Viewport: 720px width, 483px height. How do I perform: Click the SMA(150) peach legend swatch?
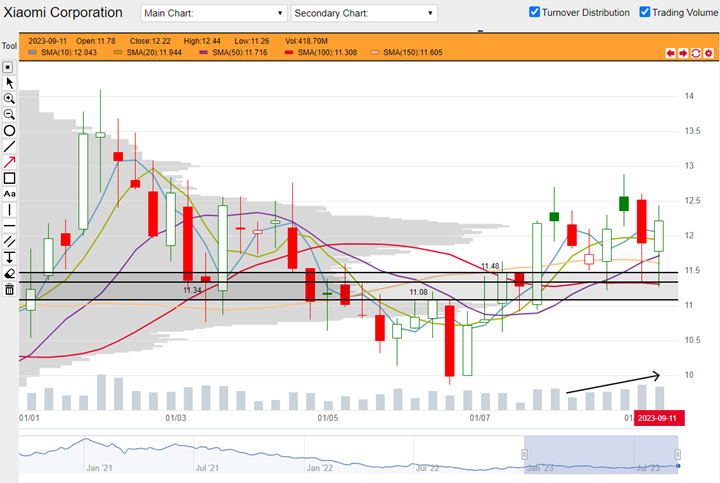(374, 53)
